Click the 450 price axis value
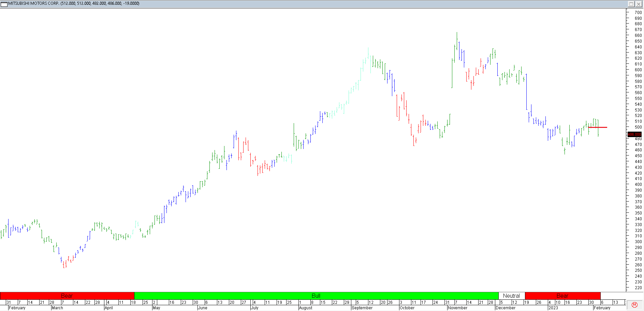This screenshot has width=644, height=311. pos(638,156)
